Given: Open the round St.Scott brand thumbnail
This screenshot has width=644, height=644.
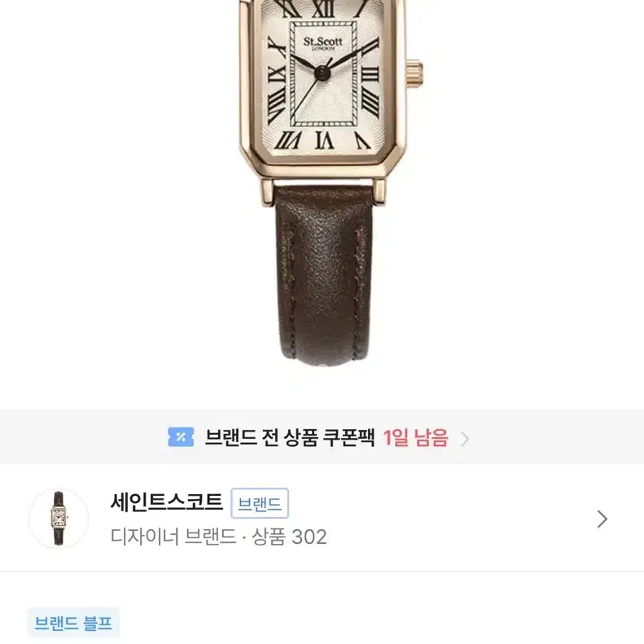Looking at the screenshot, I should coord(59,519).
